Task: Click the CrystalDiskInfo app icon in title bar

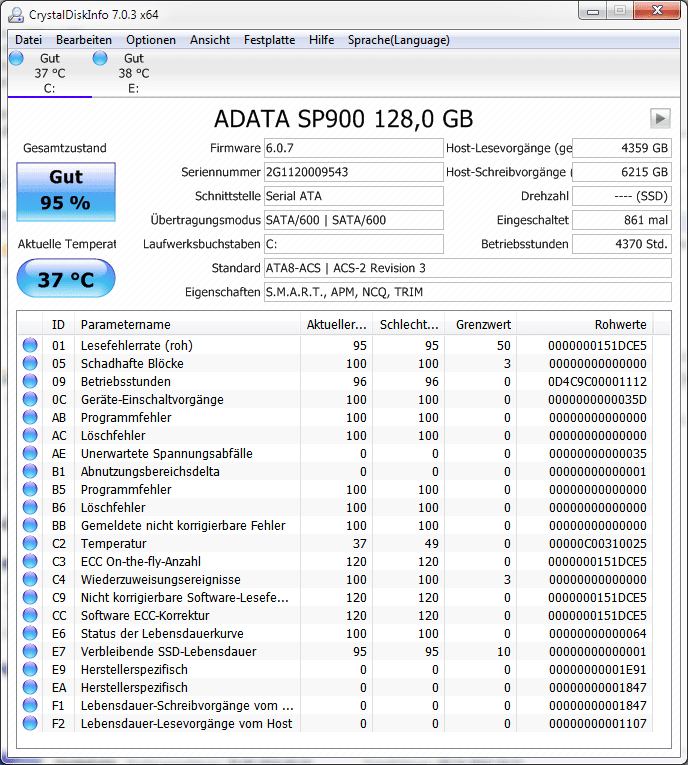Action: tap(16, 15)
